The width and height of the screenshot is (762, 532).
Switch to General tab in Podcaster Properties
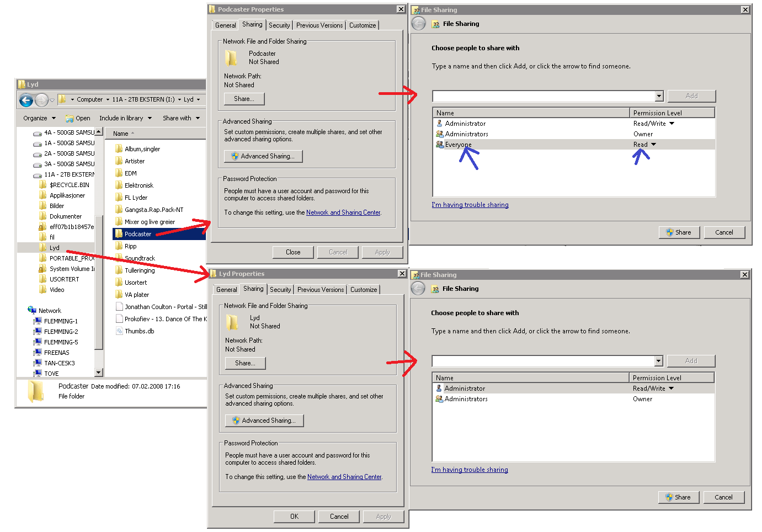[226, 25]
